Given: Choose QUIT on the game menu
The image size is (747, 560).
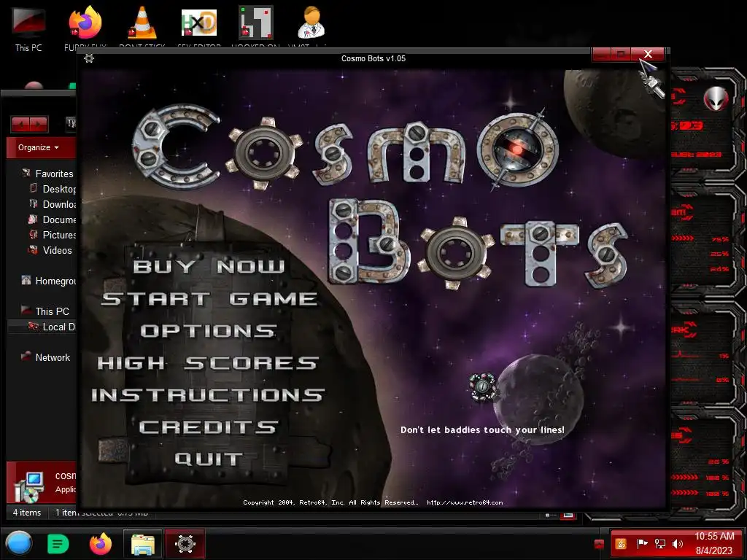Looking at the screenshot, I should (209, 459).
